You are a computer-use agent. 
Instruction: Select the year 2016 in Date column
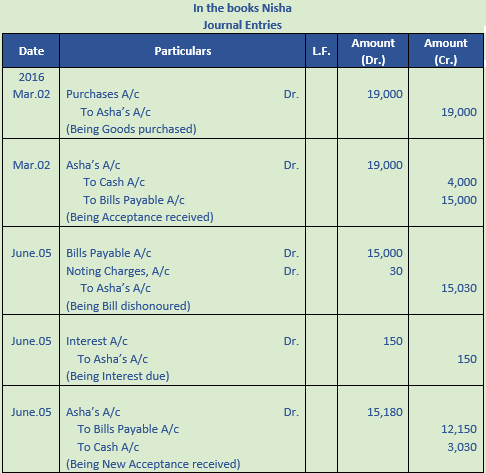pyautogui.click(x=31, y=77)
